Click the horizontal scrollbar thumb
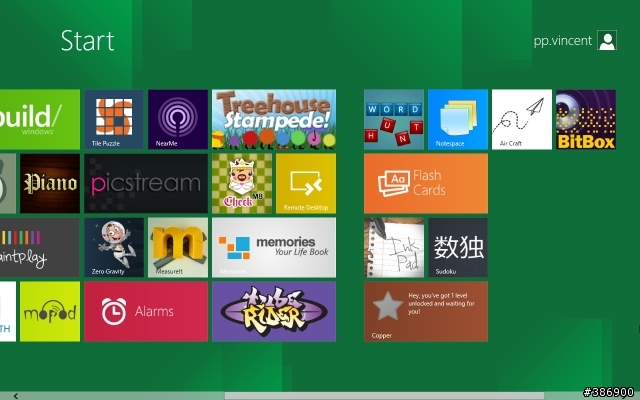Viewport: 640px width, 400px height. click(x=384, y=396)
